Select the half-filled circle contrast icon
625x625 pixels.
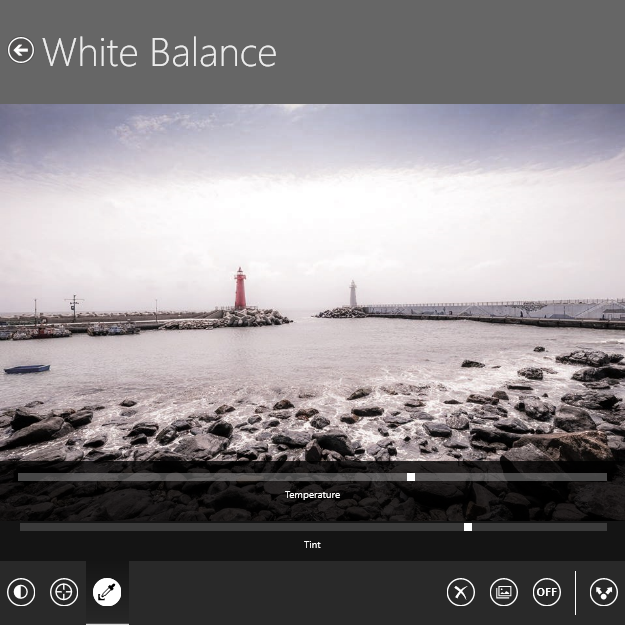pyautogui.click(x=21, y=592)
